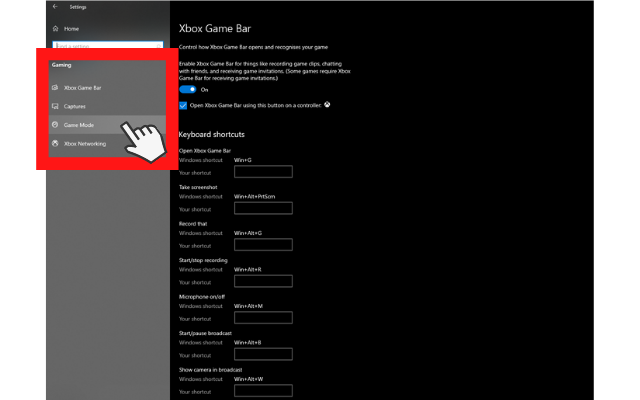Image resolution: width=640 pixels, height=400 pixels.
Task: Click the Xbox controller button icon
Action: click(327, 105)
